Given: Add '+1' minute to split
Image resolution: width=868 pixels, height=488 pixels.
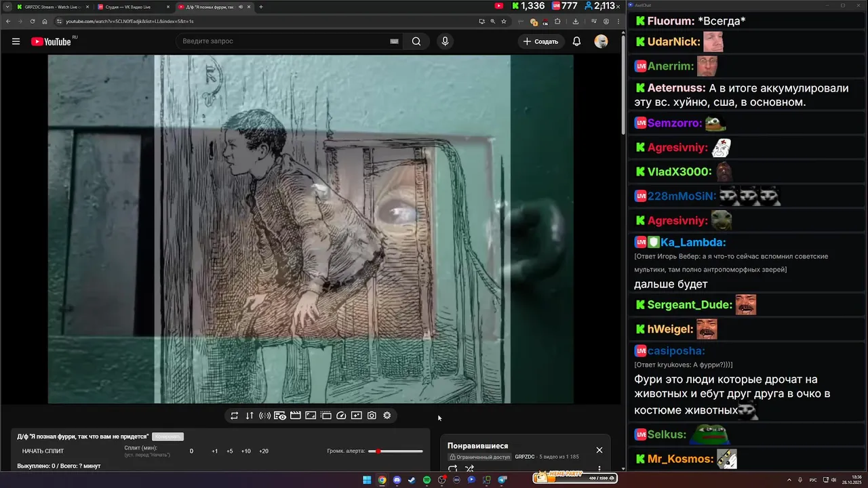Looking at the screenshot, I should pyautogui.click(x=214, y=451).
